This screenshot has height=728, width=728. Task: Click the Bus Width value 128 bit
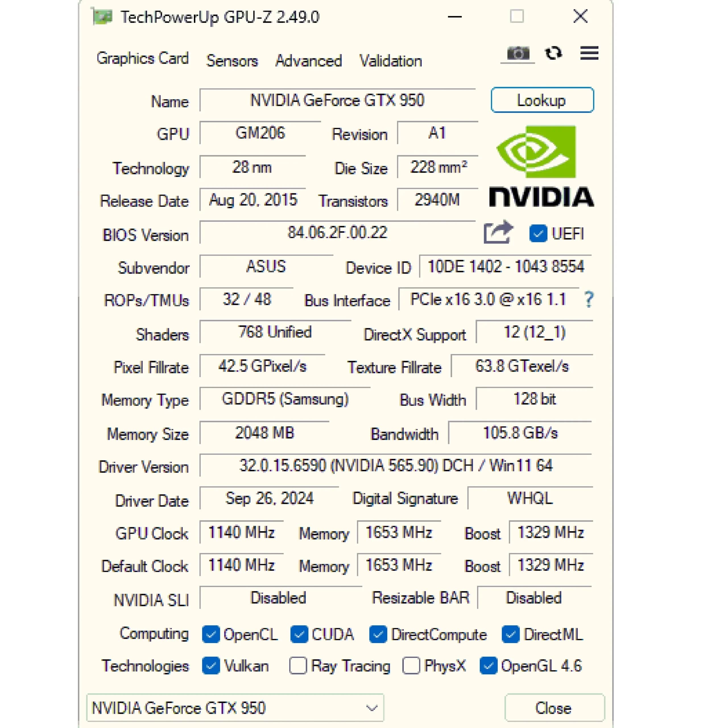tap(534, 399)
